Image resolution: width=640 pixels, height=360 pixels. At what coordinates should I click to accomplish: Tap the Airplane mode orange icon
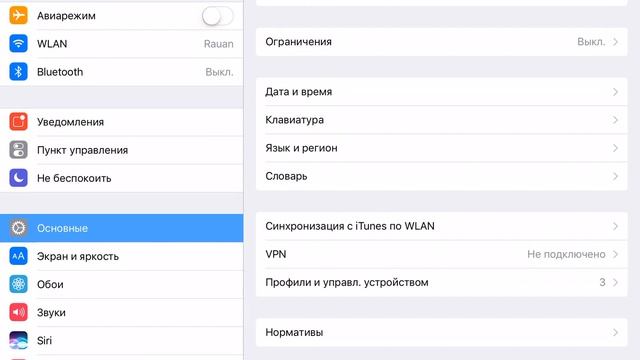coord(18,16)
